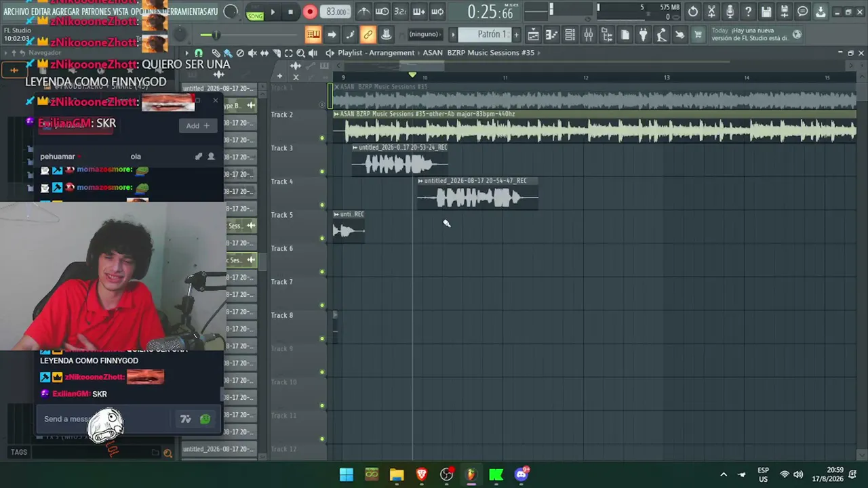Select the playlist Slice tool
Image resolution: width=868 pixels, height=488 pixels.
pos(277,53)
